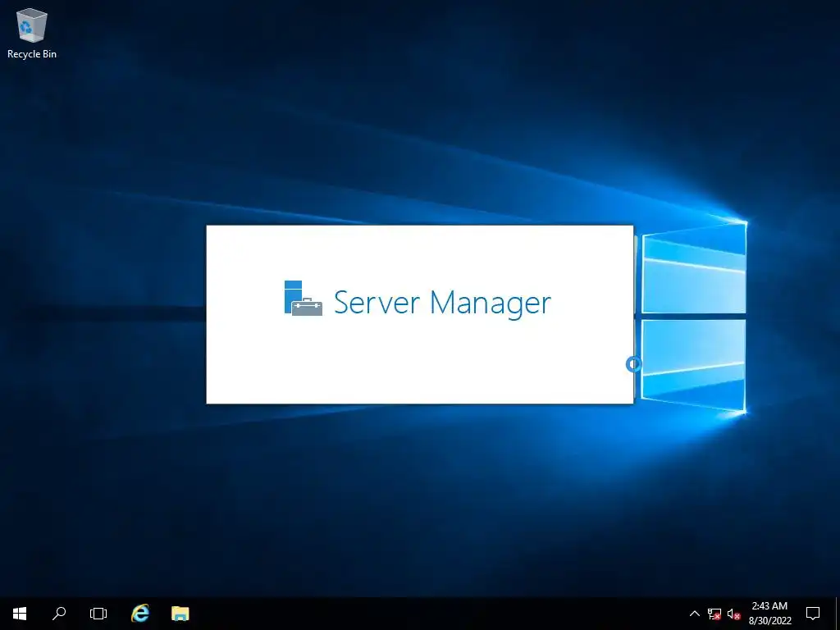Viewport: 840px width, 630px height.
Task: Open the Recycle Bin desktop icon
Action: pyautogui.click(x=32, y=33)
